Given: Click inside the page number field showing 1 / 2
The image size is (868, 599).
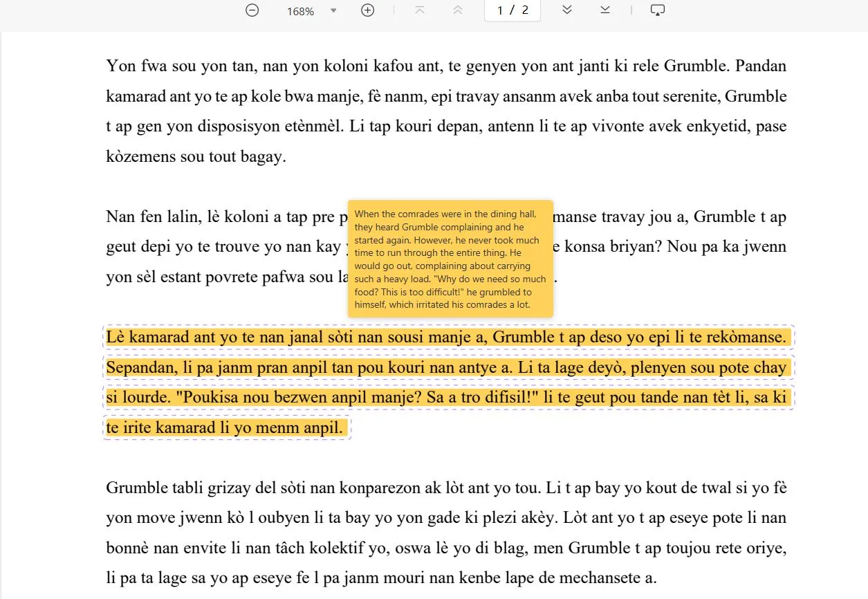Looking at the screenshot, I should (x=512, y=10).
